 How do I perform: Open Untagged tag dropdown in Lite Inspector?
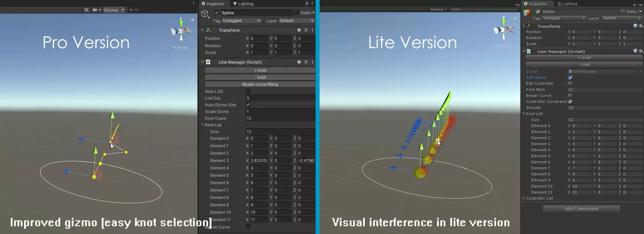tap(564, 18)
